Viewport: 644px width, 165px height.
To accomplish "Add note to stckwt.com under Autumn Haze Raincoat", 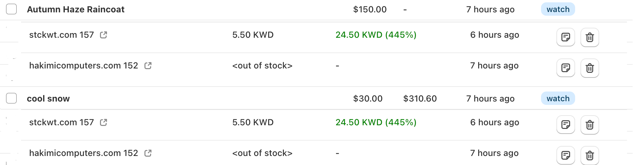I will [565, 37].
